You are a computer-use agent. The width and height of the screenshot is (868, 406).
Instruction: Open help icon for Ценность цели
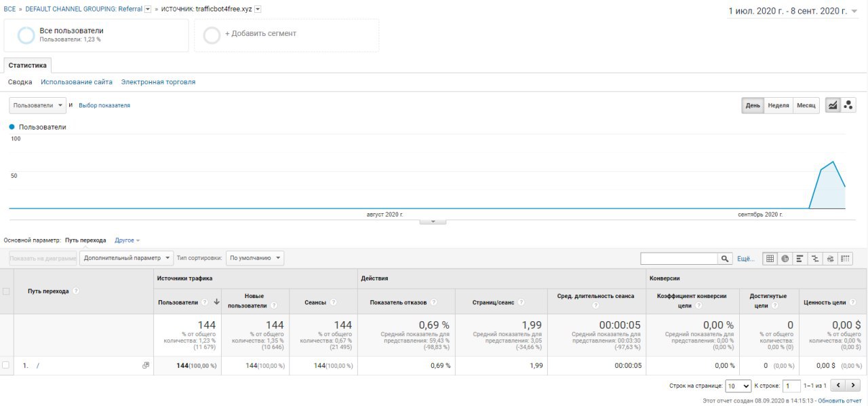[x=852, y=302]
